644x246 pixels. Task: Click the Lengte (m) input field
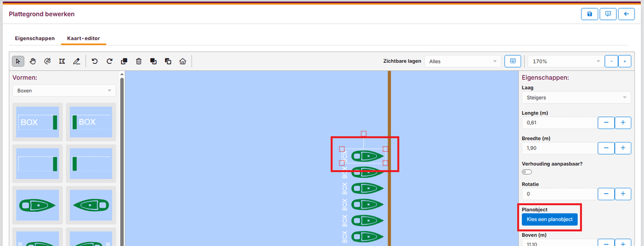(558, 123)
